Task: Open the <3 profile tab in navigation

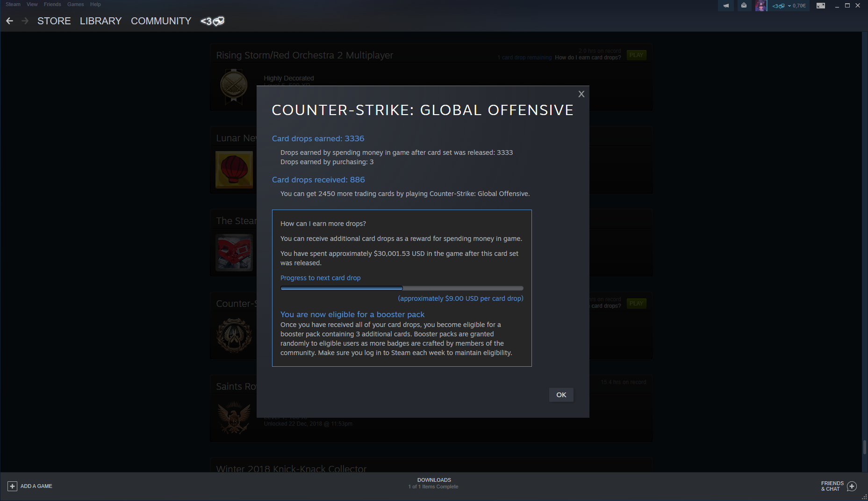Action: coord(213,21)
